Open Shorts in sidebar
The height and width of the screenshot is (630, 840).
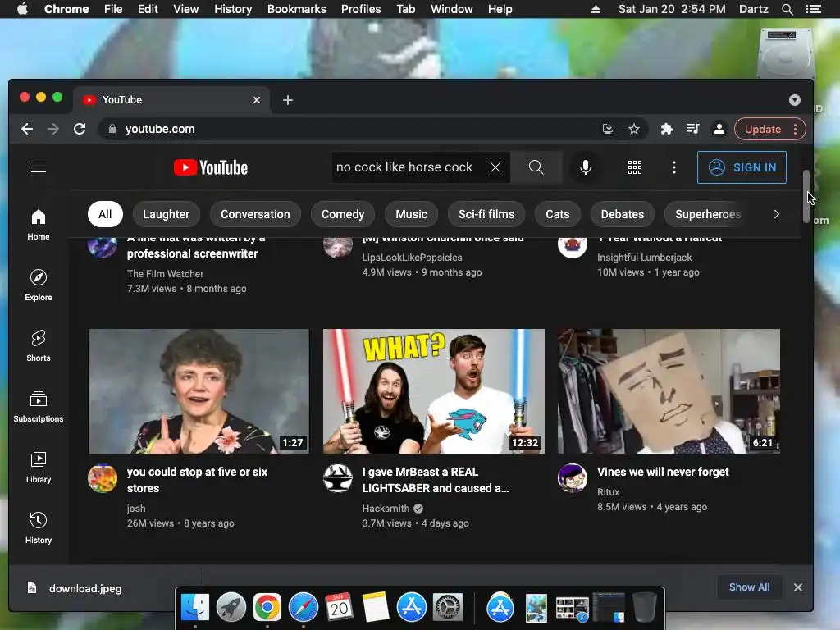point(39,346)
